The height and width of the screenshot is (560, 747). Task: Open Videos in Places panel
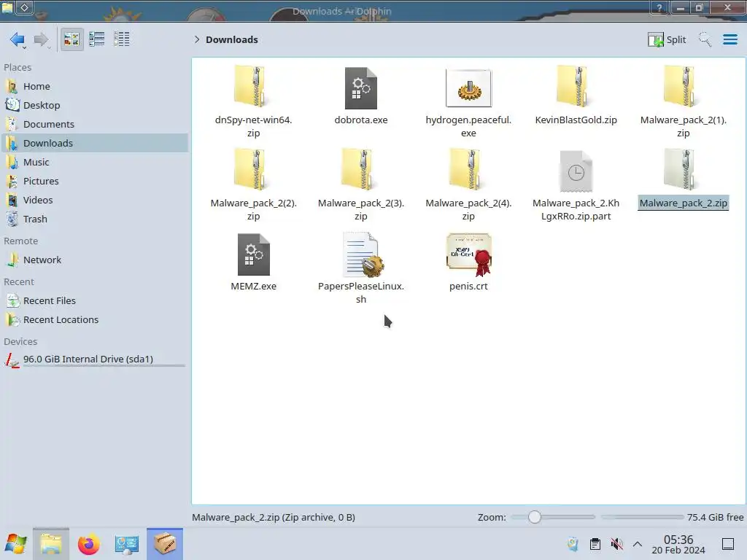click(x=94, y=201)
